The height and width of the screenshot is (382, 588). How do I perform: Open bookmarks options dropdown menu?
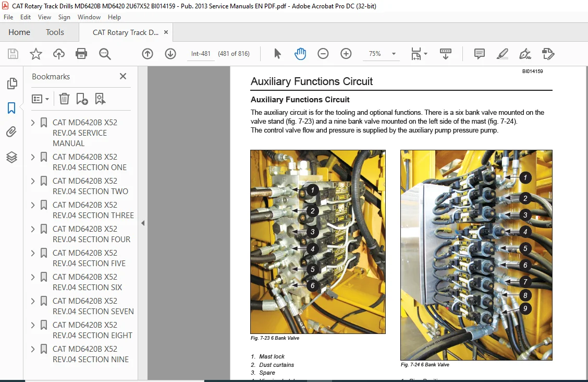40,99
